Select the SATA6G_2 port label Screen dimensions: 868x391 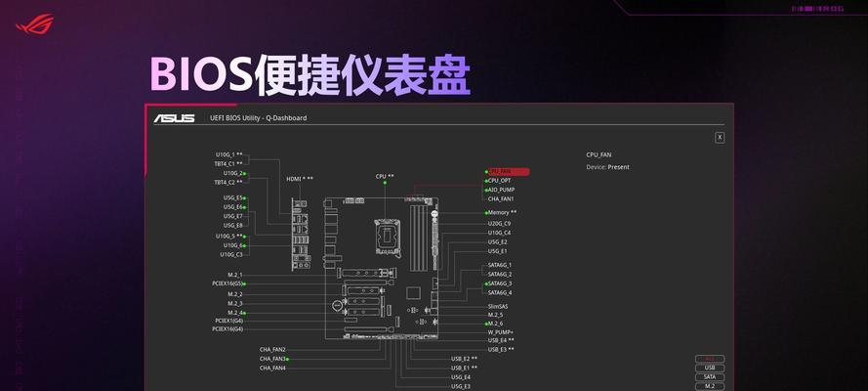coord(500,274)
